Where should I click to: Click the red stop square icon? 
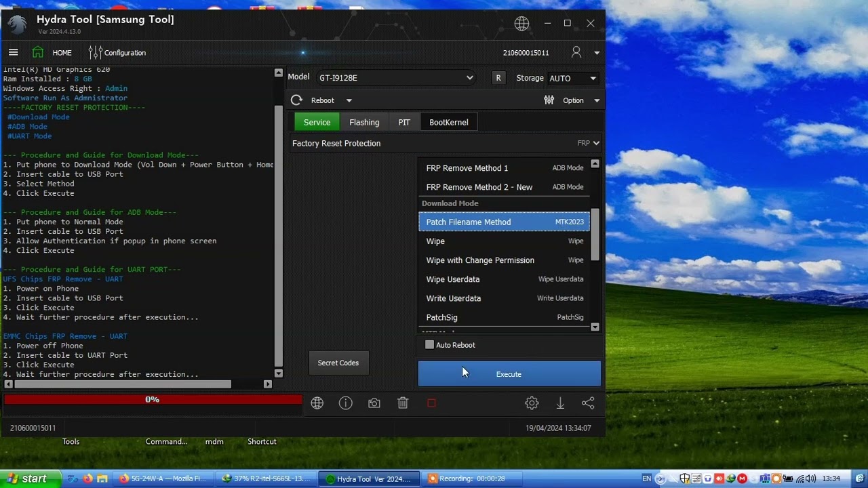point(431,403)
